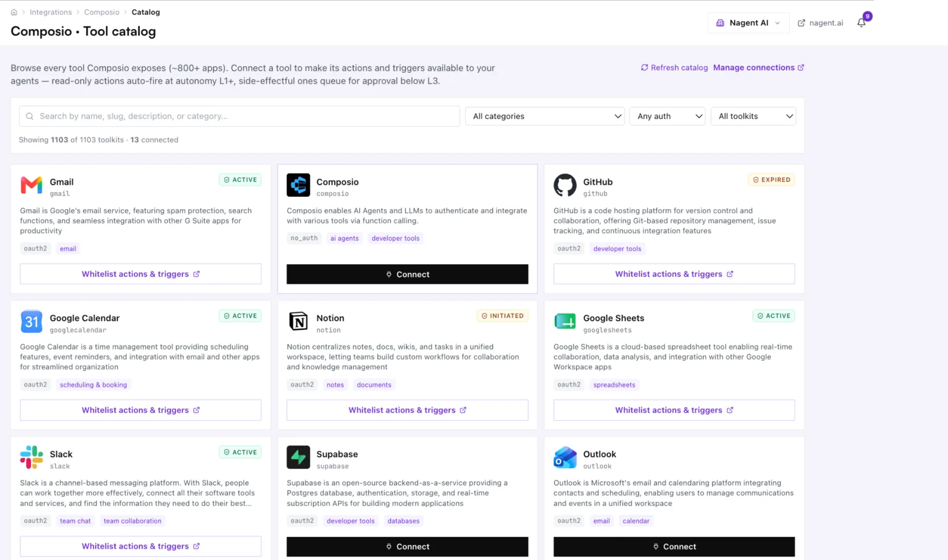948x560 pixels.
Task: Whitelist actions & triggers for Google Sheets
Action: 674,410
